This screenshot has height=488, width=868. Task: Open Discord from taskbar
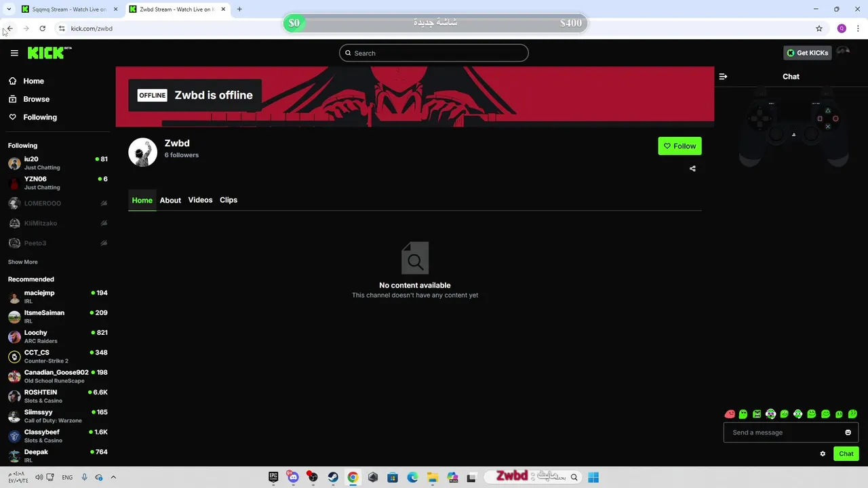(x=293, y=477)
